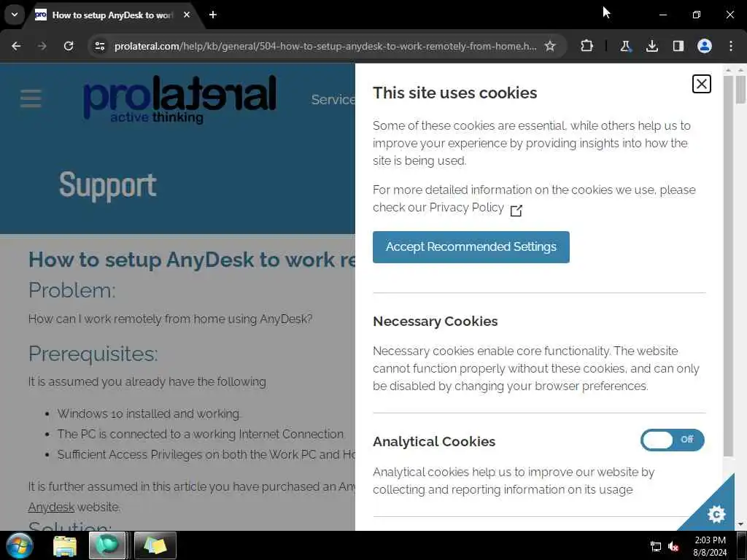Click the Necessary Cookies heading
747x560 pixels.
[x=435, y=322]
